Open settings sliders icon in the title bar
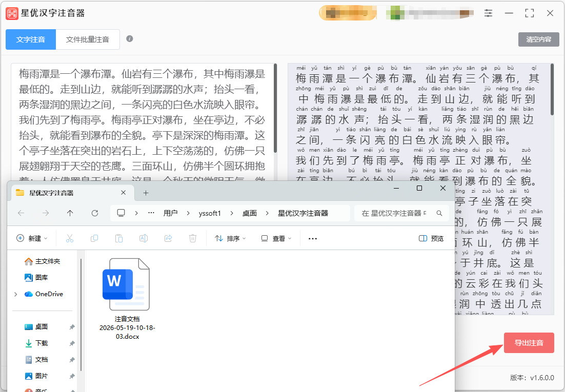The height and width of the screenshot is (392, 565). coord(488,13)
